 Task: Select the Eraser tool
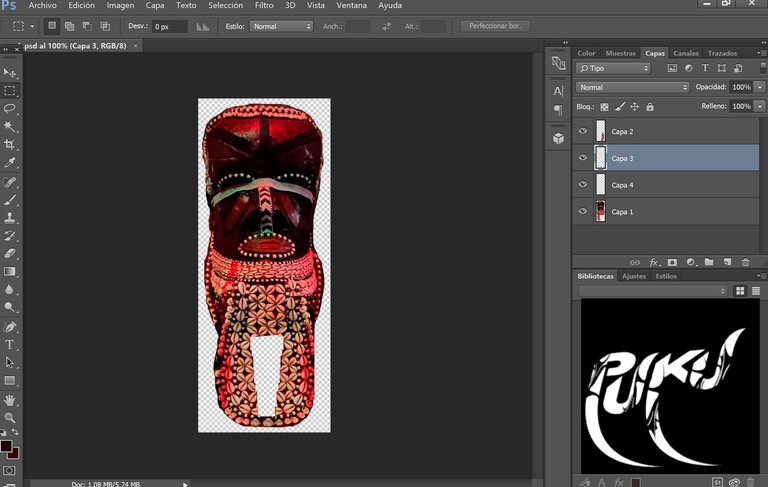[9, 253]
